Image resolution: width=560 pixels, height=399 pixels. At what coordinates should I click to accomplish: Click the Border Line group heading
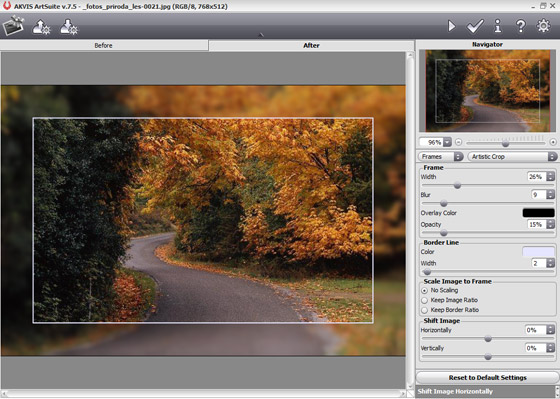(441, 242)
